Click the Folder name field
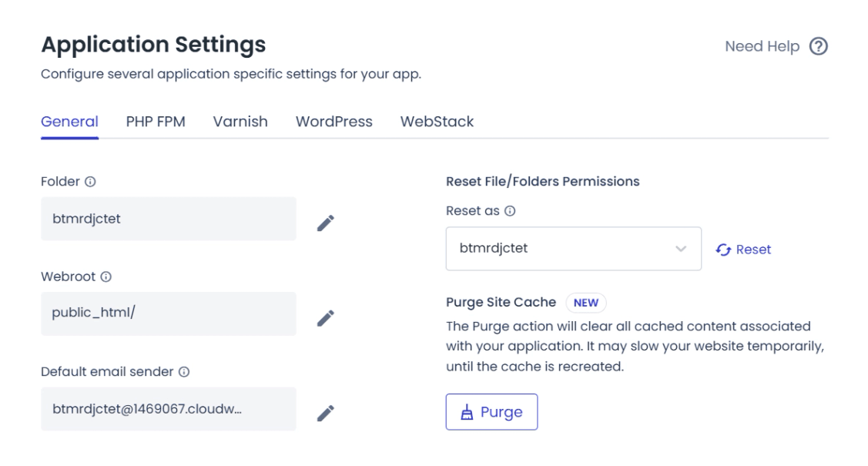The width and height of the screenshot is (868, 466). (x=168, y=219)
